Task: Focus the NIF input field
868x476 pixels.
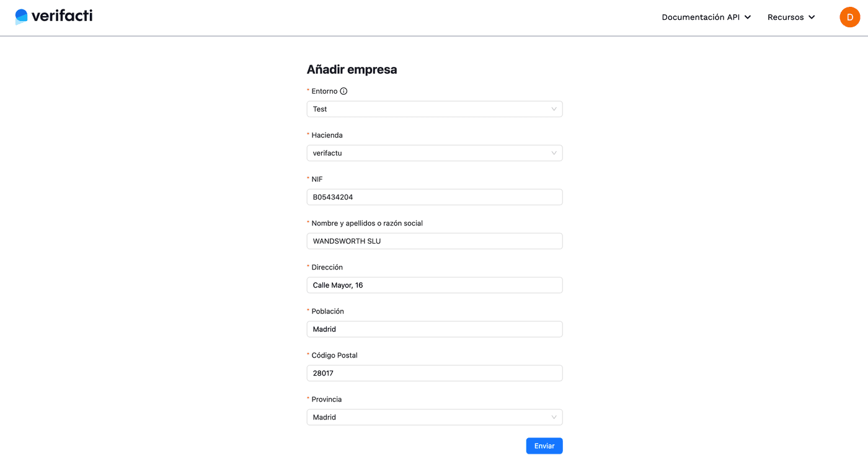Action: pyautogui.click(x=434, y=197)
